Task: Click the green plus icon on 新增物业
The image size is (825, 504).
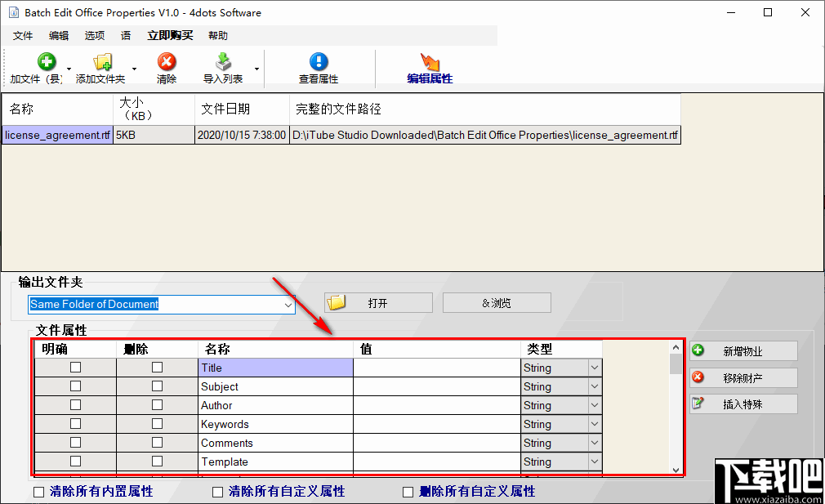Action: pos(698,350)
